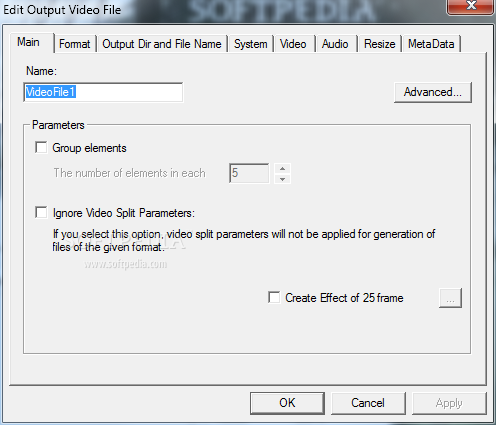The width and height of the screenshot is (496, 425).
Task: Switch to the Main tab
Action: coord(31,42)
